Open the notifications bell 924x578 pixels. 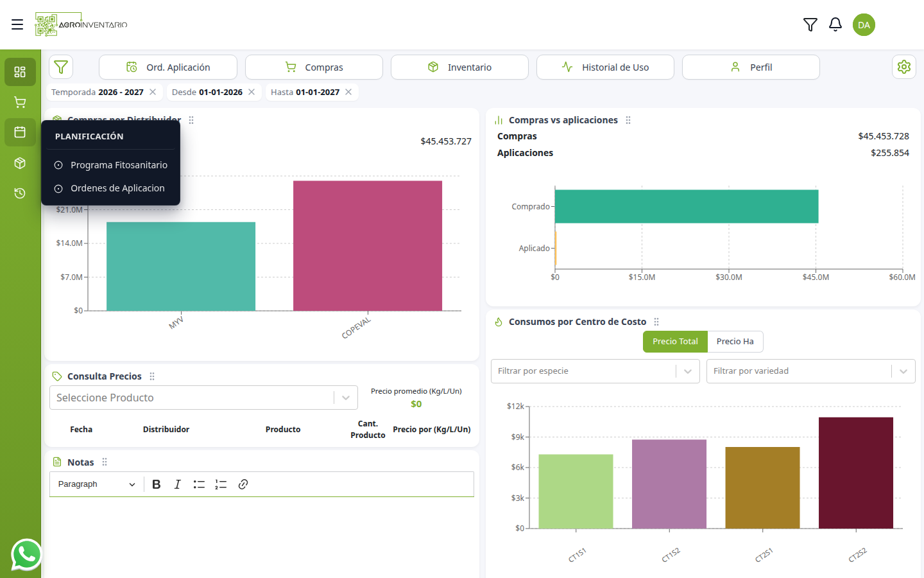coord(835,24)
